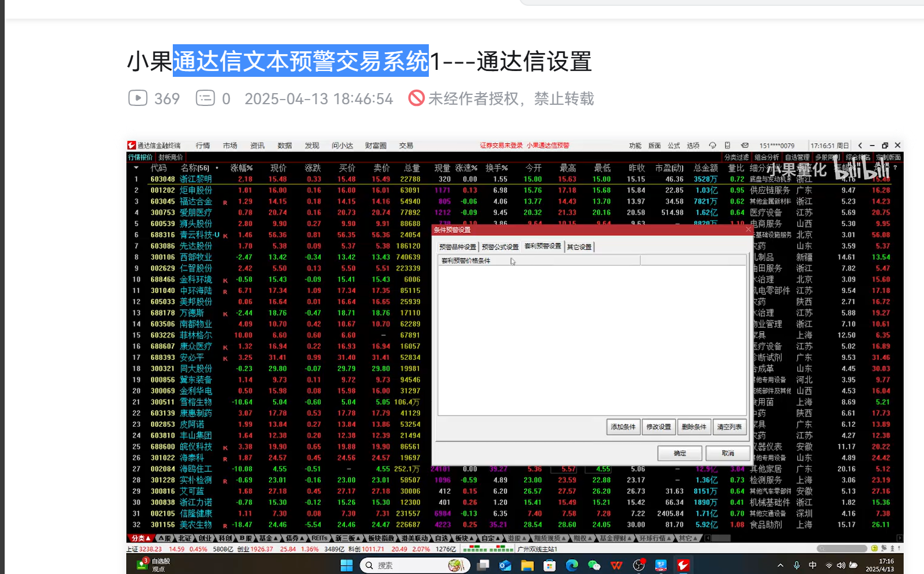
Task: Click the customer service headset icon
Action: 712,146
